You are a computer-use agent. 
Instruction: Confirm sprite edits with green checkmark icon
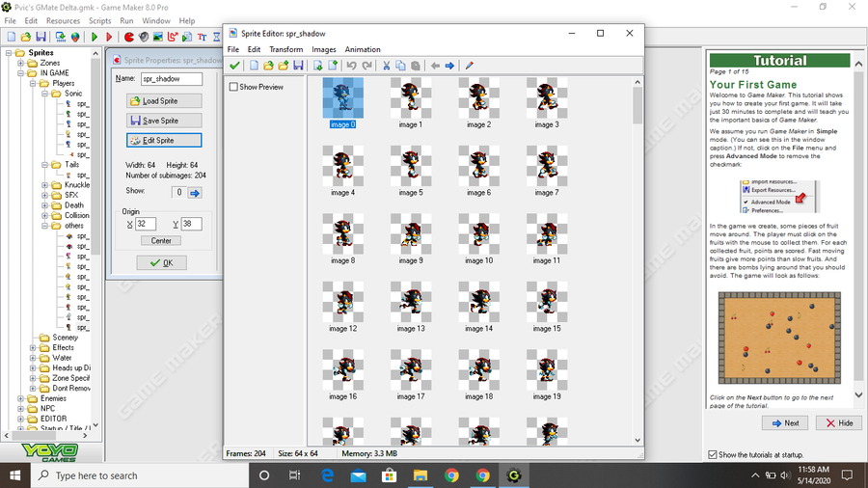point(234,66)
